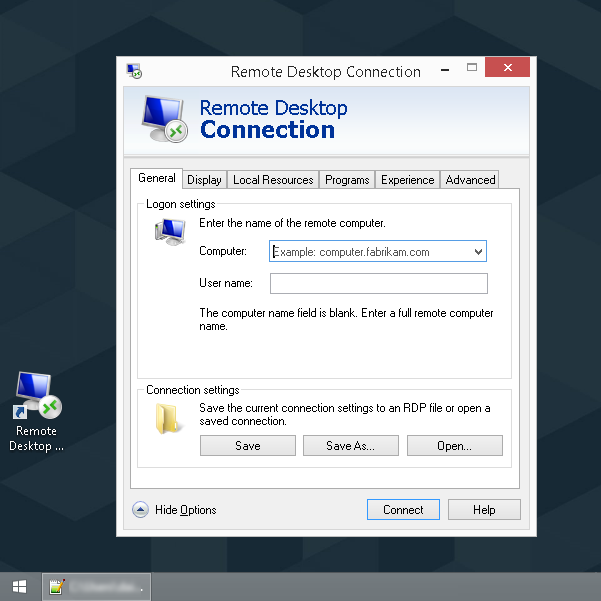Switch to the Display tab
Viewport: 601px width, 601px height.
[204, 180]
